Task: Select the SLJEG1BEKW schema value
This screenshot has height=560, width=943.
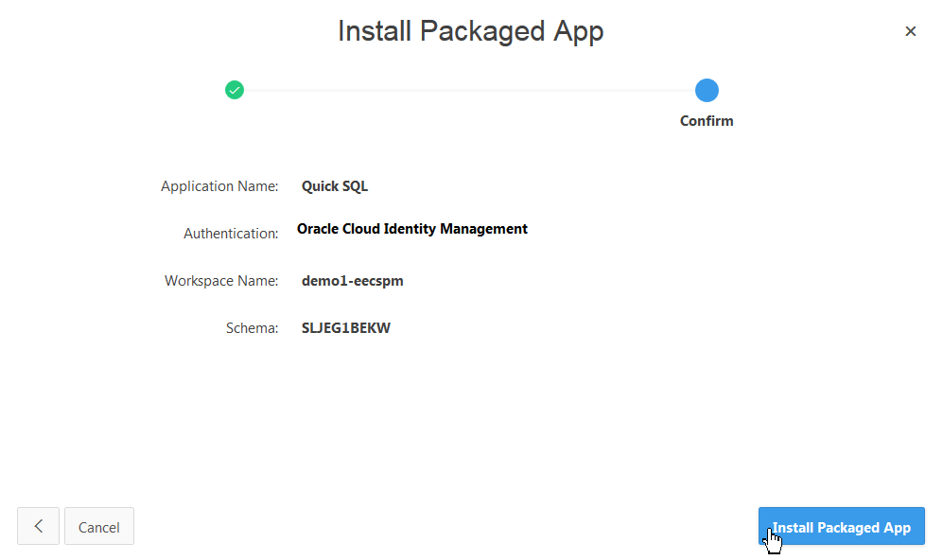Action: (x=347, y=327)
